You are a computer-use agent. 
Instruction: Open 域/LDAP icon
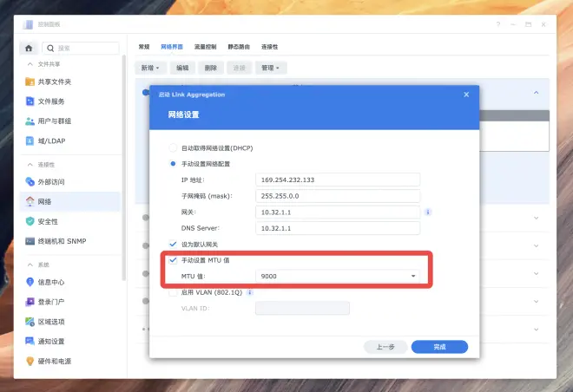pyautogui.click(x=30, y=140)
